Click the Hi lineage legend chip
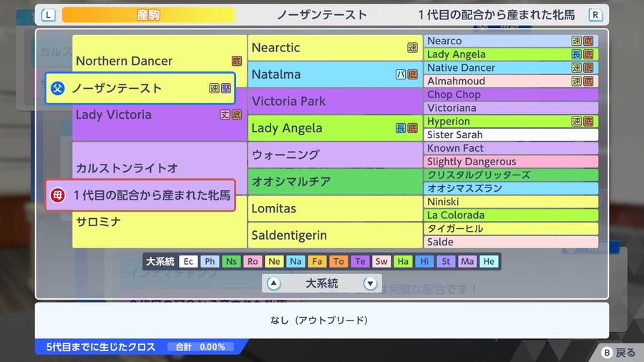 pos(424,261)
